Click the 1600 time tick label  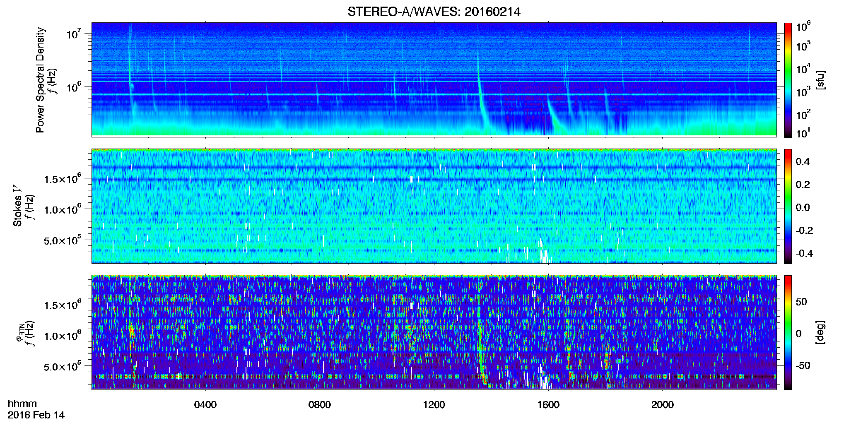point(548,405)
